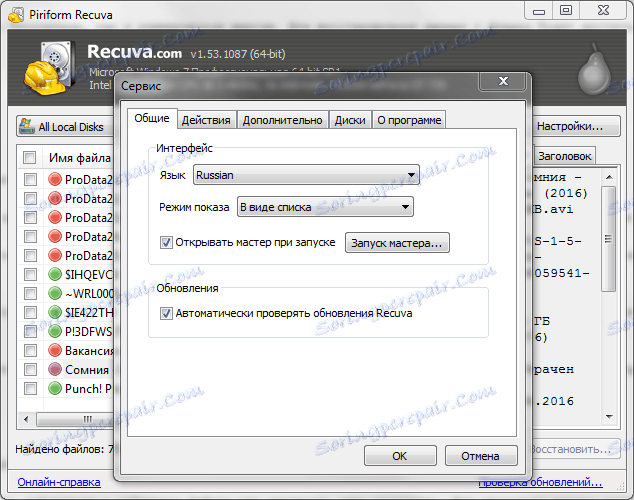The image size is (634, 500).
Task: Switch to the Дополнительно tab
Action: pos(283,120)
